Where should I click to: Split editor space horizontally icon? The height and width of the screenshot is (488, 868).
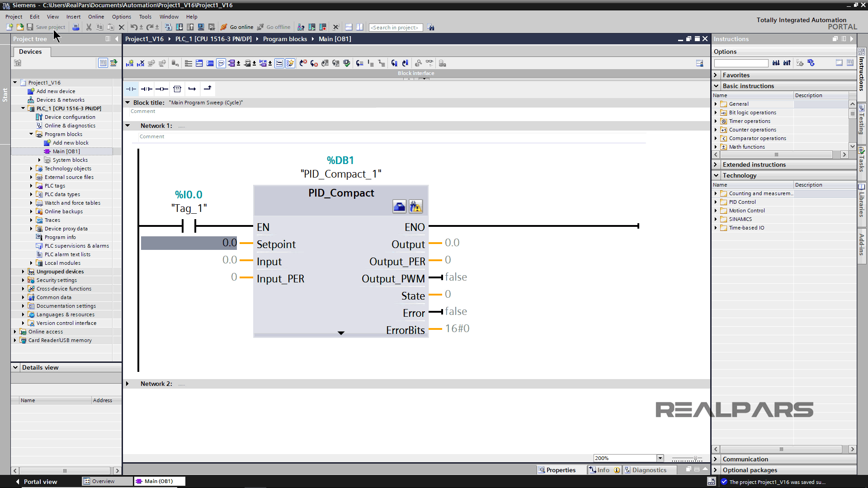tap(349, 27)
